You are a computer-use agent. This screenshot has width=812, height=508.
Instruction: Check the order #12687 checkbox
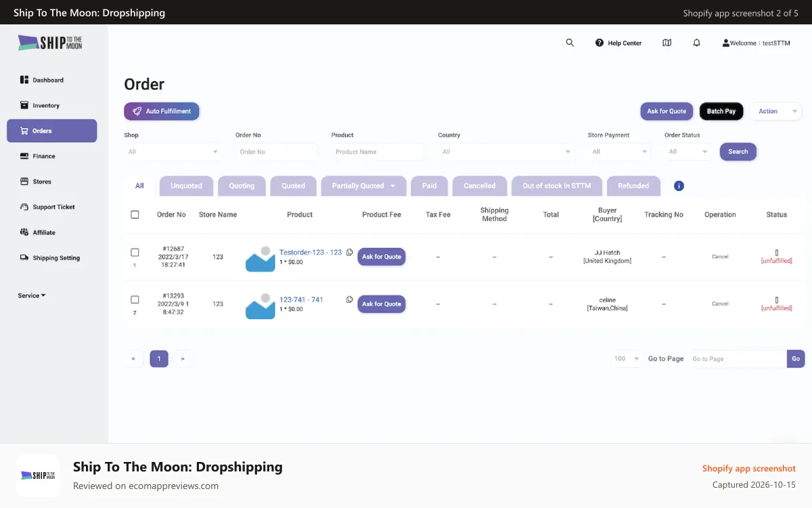(135, 253)
